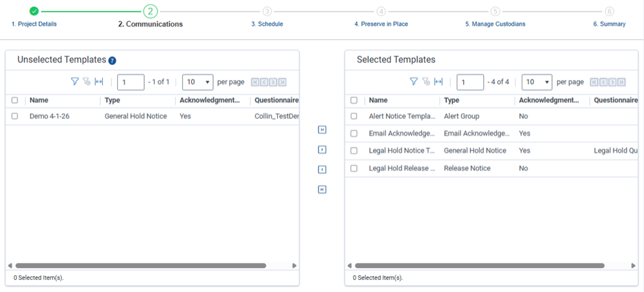644x292 pixels.
Task: Go to next page in Unselected Templates
Action: [x=273, y=82]
